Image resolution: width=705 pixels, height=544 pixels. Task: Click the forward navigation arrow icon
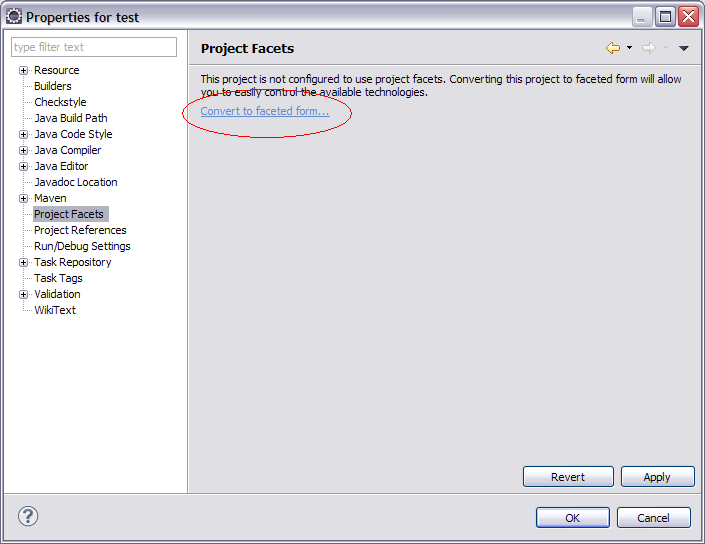coord(648,48)
